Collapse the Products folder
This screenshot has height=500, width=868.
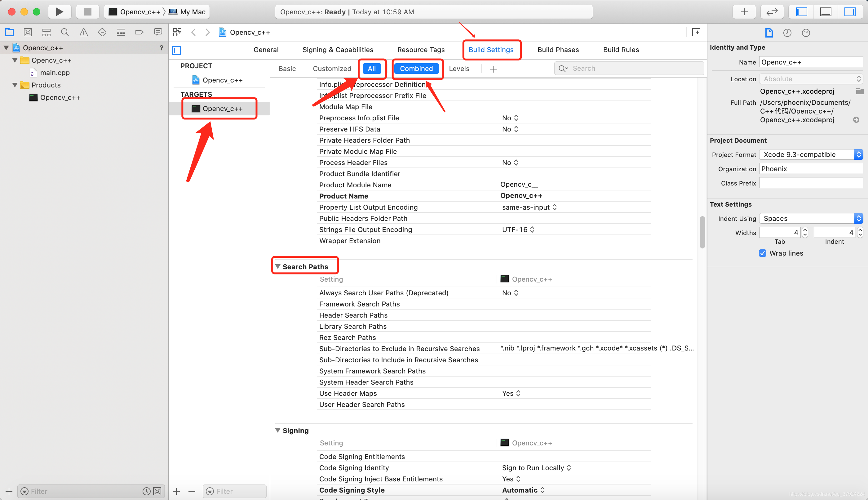pyautogui.click(x=15, y=85)
